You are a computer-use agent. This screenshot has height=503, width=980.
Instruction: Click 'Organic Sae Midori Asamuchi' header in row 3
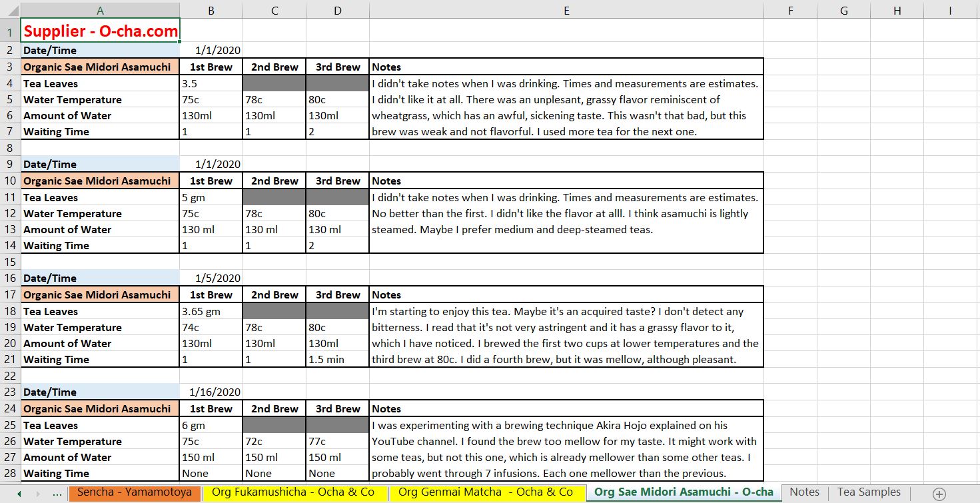pyautogui.click(x=100, y=67)
